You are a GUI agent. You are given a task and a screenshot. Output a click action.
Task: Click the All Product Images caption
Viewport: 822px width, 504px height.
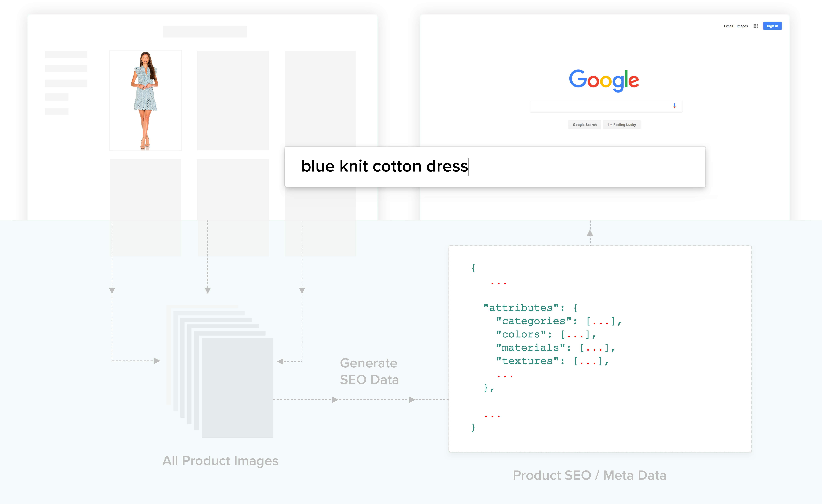(x=220, y=461)
